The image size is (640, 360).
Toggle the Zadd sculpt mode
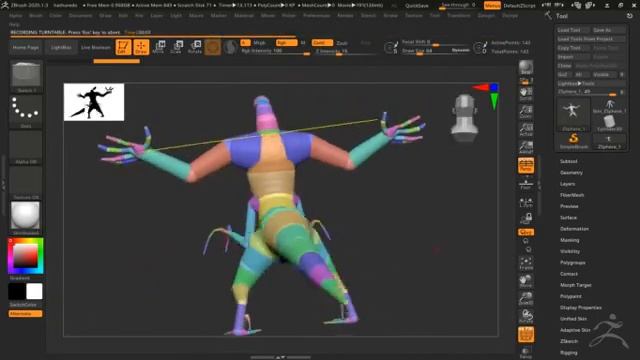322,42
